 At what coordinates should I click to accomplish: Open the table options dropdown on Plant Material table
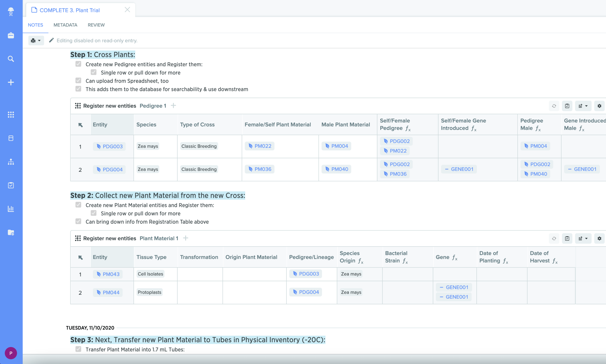[583, 238]
